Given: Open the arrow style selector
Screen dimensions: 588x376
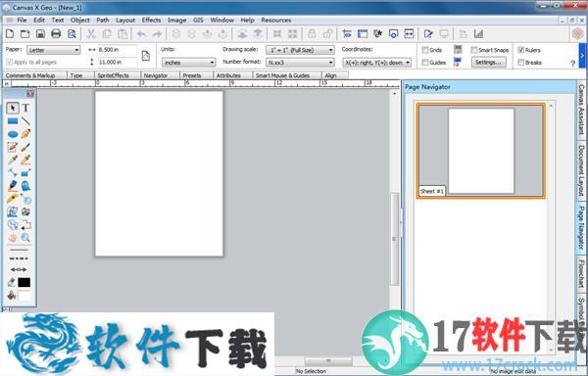Looking at the screenshot, I should coord(19,269).
